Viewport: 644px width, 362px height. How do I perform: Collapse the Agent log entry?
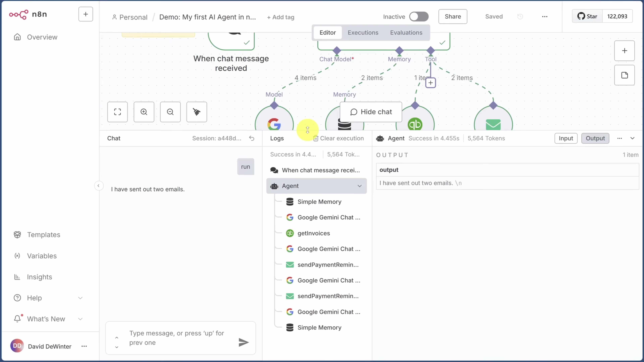pyautogui.click(x=360, y=186)
